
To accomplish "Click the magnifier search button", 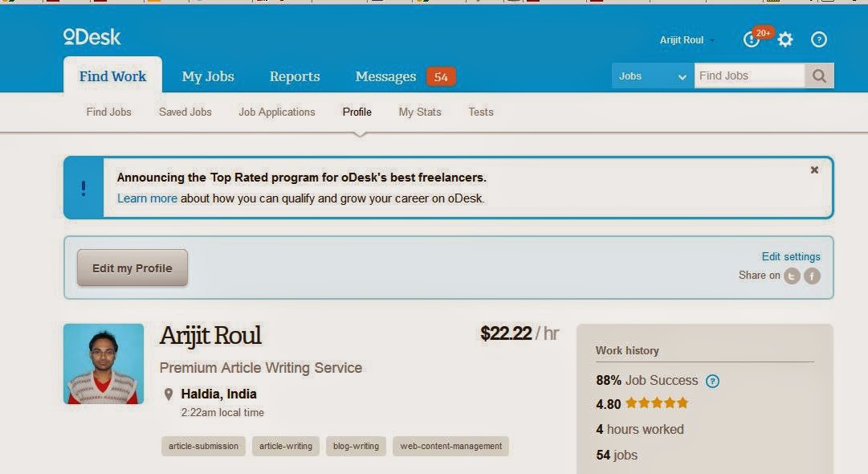I will coord(819,76).
